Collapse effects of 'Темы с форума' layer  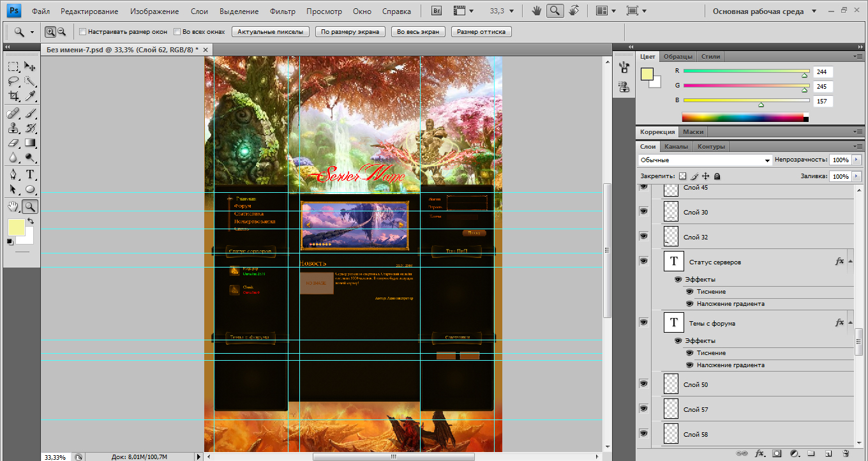[850, 322]
